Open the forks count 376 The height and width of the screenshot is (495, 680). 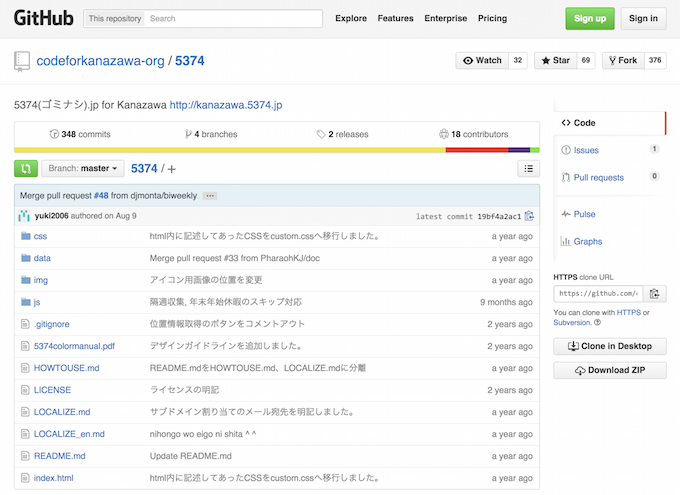[x=655, y=60]
